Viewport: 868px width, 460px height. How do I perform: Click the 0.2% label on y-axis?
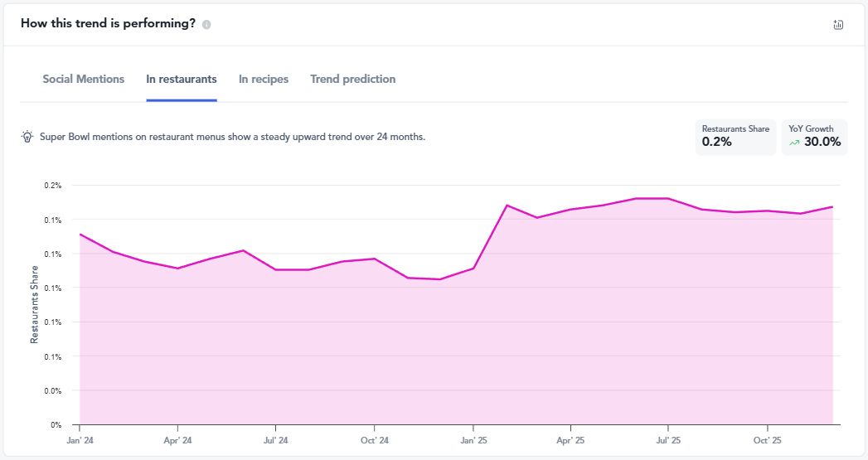(53, 186)
